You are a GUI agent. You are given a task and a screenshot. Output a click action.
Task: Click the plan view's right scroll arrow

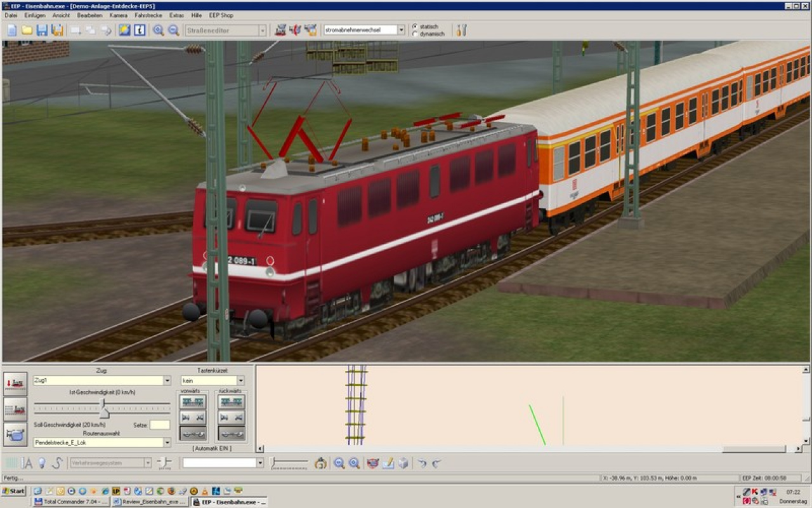798,449
